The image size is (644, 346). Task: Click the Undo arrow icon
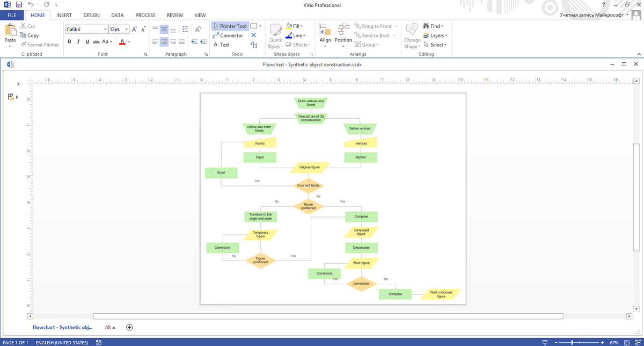pyautogui.click(x=31, y=5)
